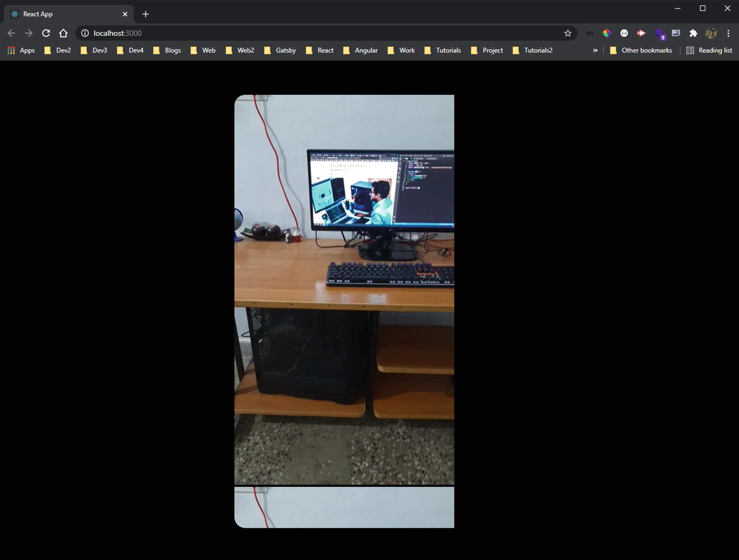The width and height of the screenshot is (739, 560).
Task: Close the React App tab
Action: [x=125, y=14]
